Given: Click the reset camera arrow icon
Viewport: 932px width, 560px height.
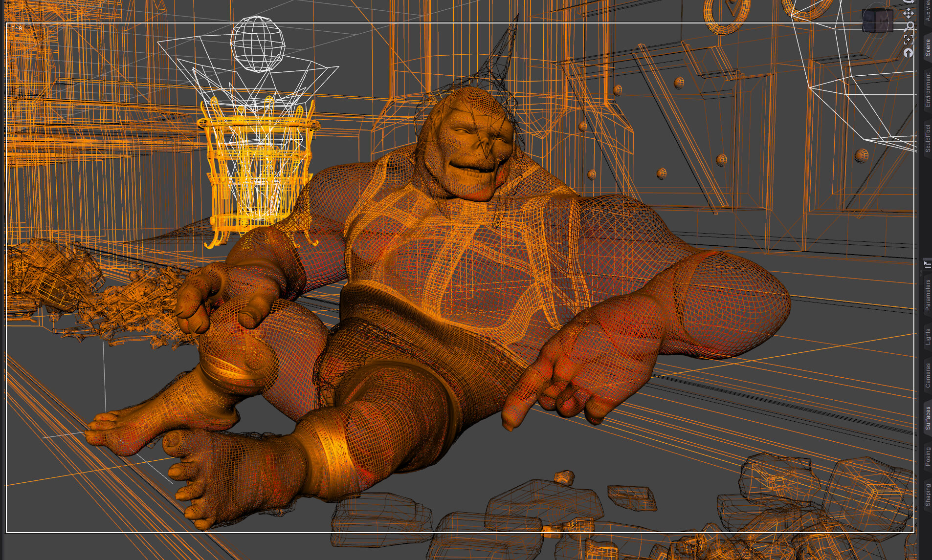Looking at the screenshot, I should click(909, 53).
